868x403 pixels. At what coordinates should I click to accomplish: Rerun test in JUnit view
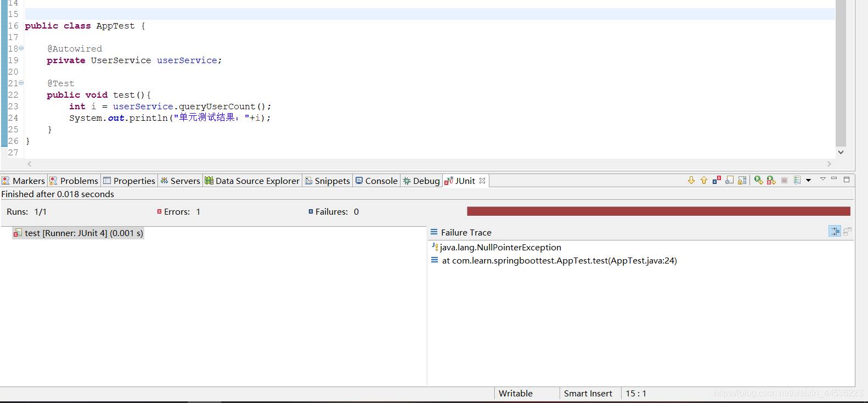[758, 180]
